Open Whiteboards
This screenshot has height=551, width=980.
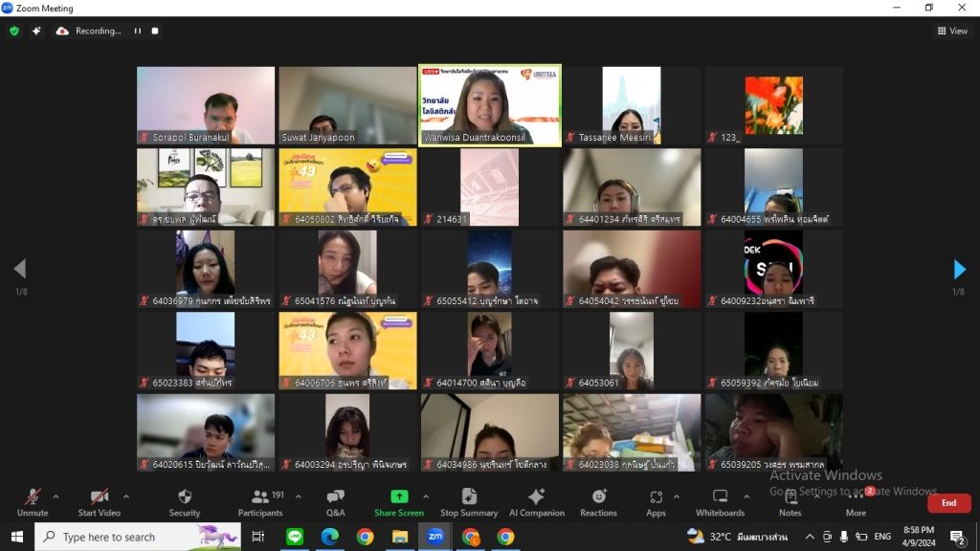point(720,503)
